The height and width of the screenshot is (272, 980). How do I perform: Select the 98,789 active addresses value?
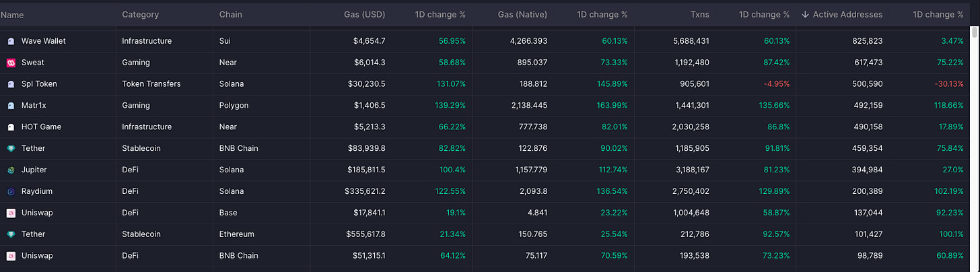tap(869, 256)
